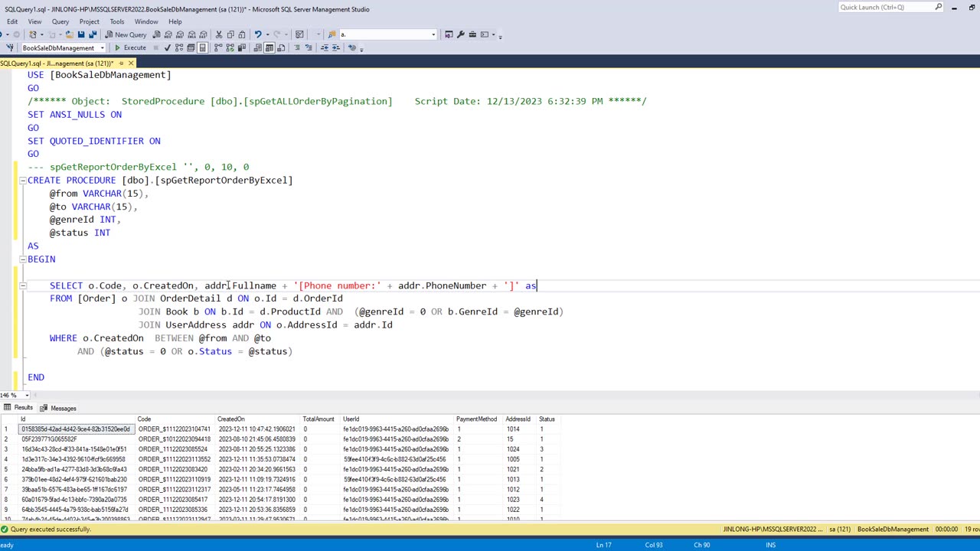Click the Save All icon
980x551 pixels.
93,34
